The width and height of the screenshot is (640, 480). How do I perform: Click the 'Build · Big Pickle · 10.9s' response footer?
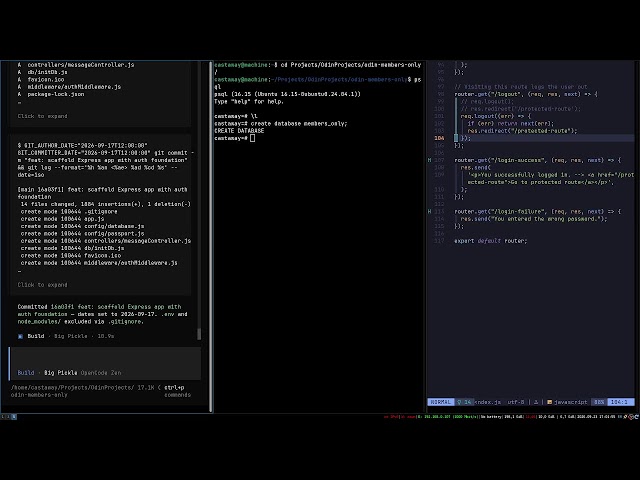click(66, 336)
